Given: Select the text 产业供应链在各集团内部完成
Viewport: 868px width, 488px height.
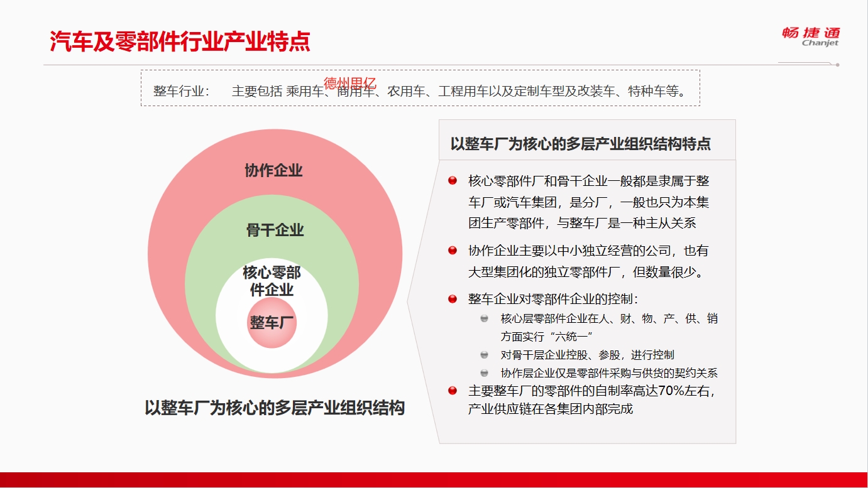Looking at the screenshot, I should (551, 409).
